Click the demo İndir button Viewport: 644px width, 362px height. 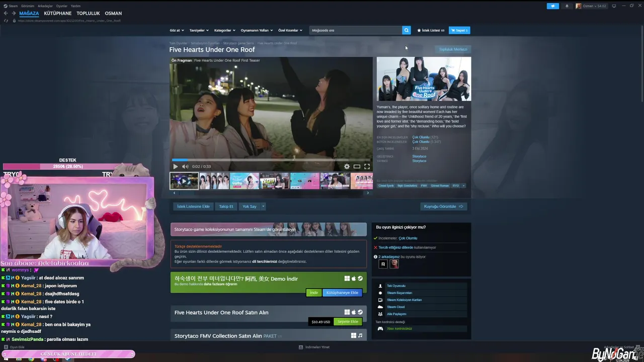click(314, 293)
